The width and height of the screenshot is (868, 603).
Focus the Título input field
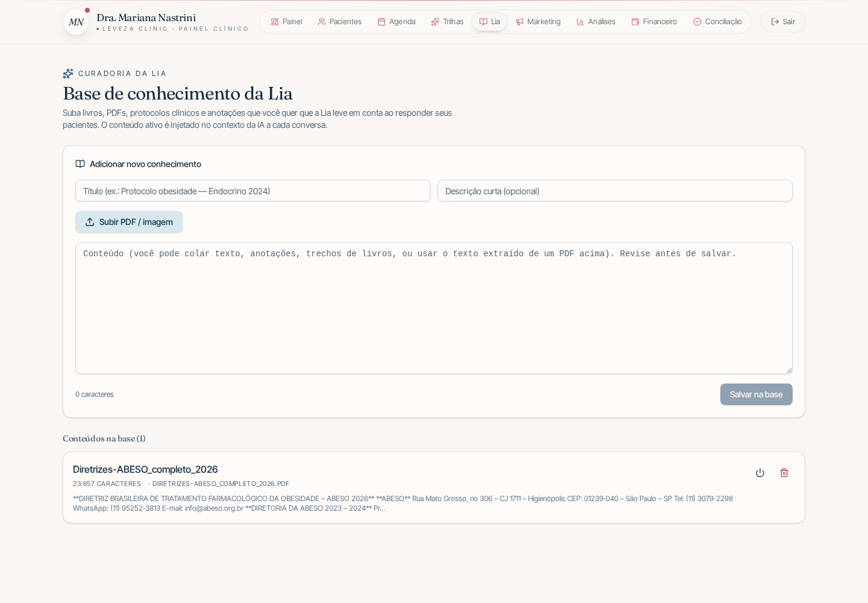[x=253, y=191]
